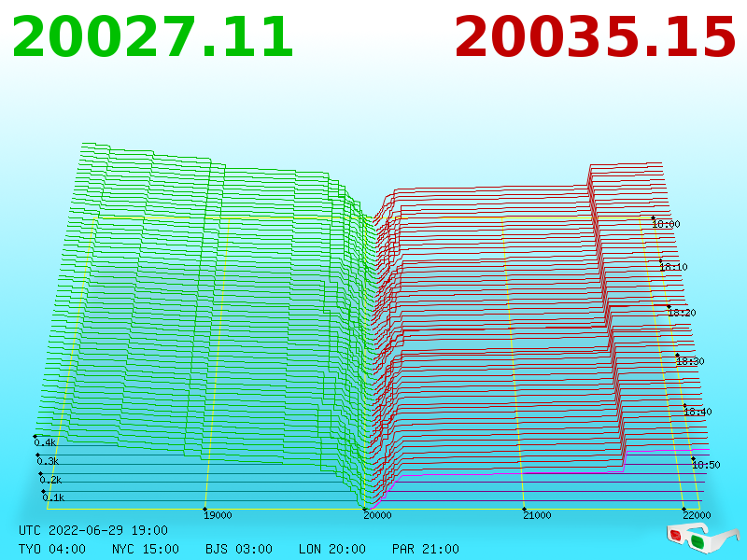747x560 pixels.
Task: Click the 21000 price axis label
Action: pos(537,515)
